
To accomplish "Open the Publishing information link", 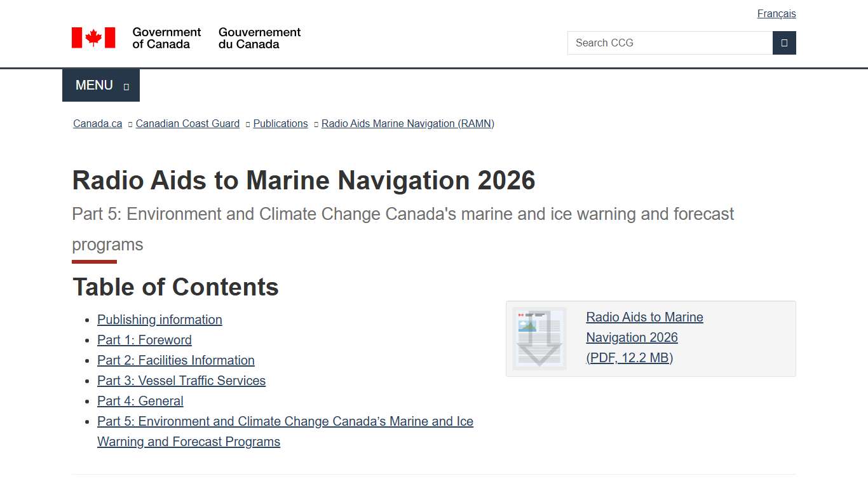I will [159, 320].
